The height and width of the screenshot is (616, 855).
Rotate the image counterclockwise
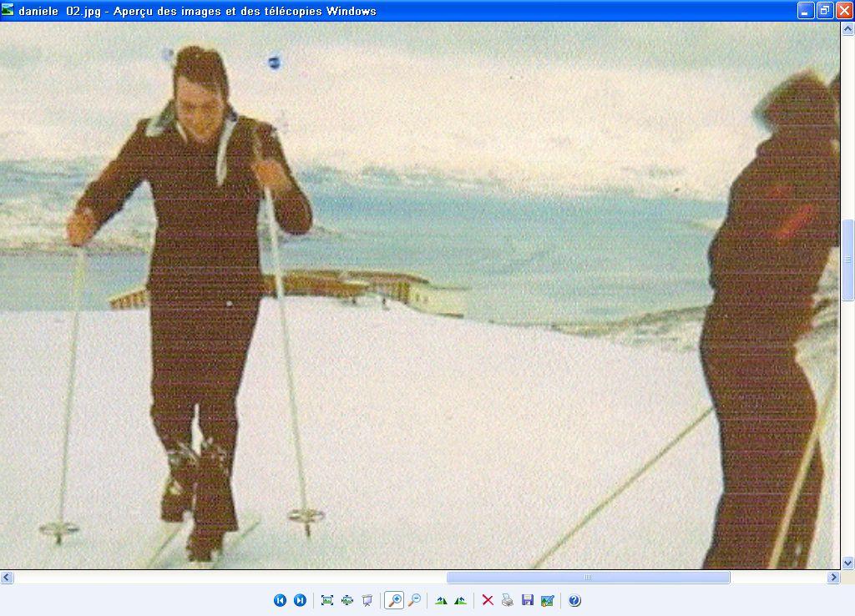460,600
